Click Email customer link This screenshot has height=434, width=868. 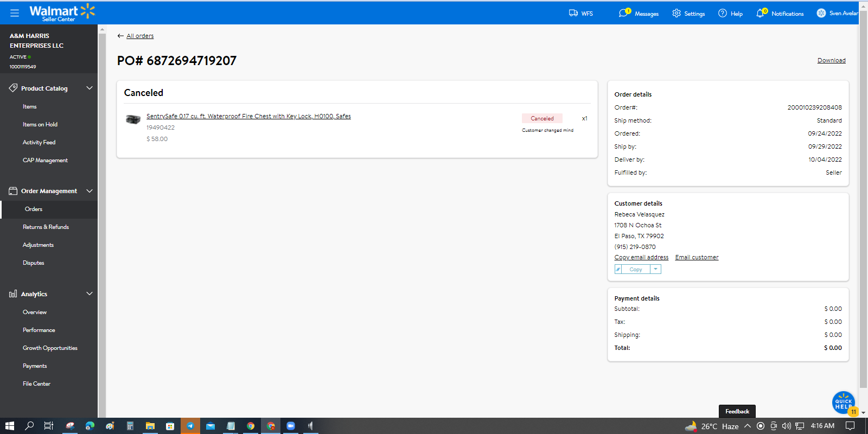[697, 257]
